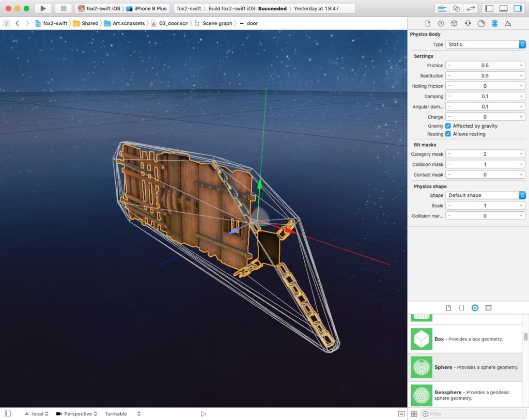The width and height of the screenshot is (529, 420).
Task: Show the File template library
Action: pos(448,308)
